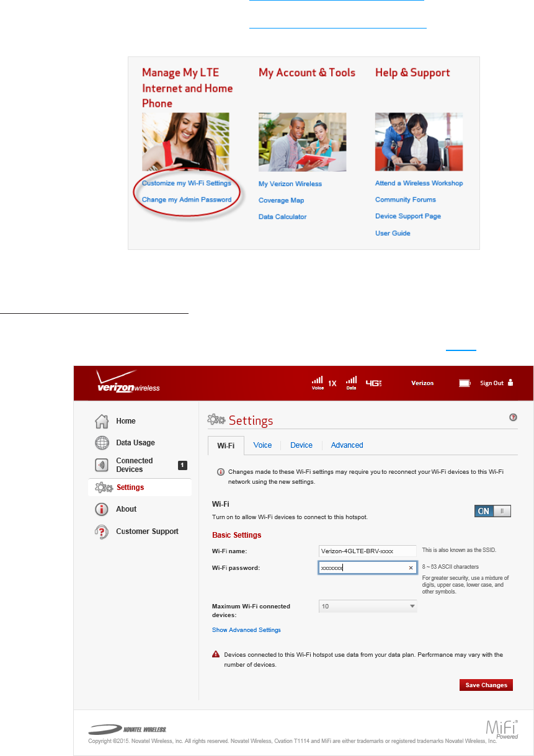Click the red warning triangle icon
Image resolution: width=534 pixels, height=756 pixels.
[216, 654]
